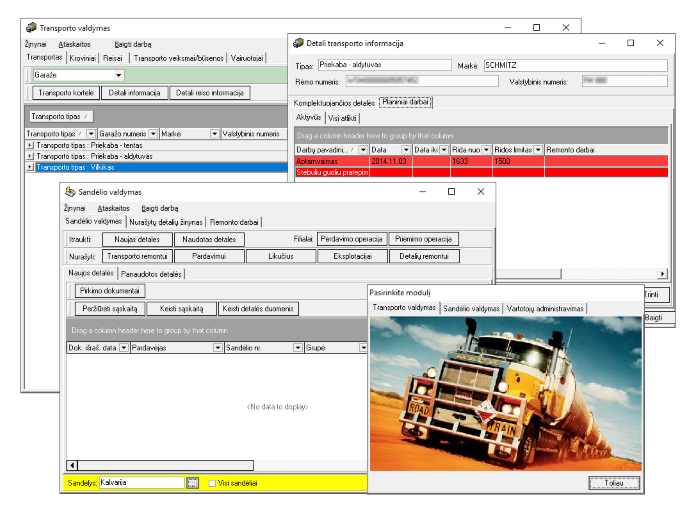Open the Nurašytų detalių žinynas tab
Image resolution: width=700 pixels, height=510 pixels.
point(166,222)
